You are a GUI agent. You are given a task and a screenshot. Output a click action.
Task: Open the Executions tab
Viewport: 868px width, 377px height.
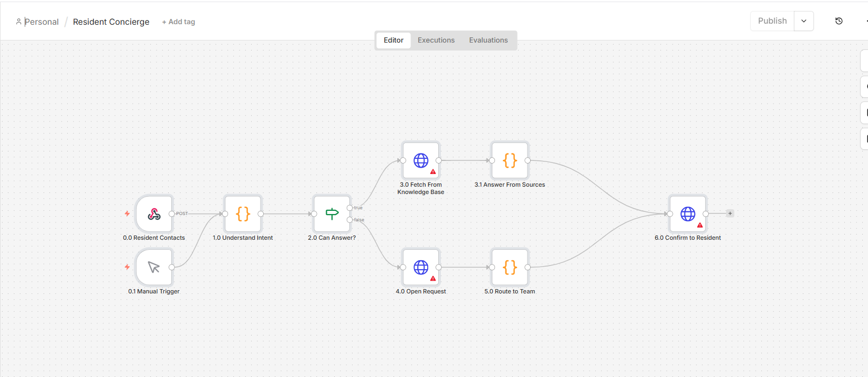[436, 40]
